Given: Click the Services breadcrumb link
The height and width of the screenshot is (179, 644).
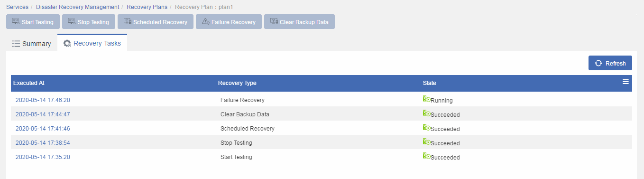Looking at the screenshot, I should tap(17, 7).
